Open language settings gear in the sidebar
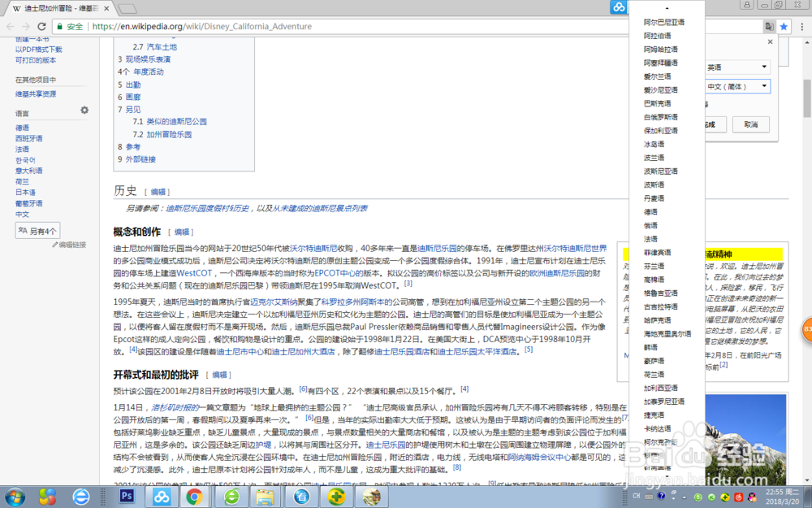This screenshot has width=812, height=508. (84, 110)
